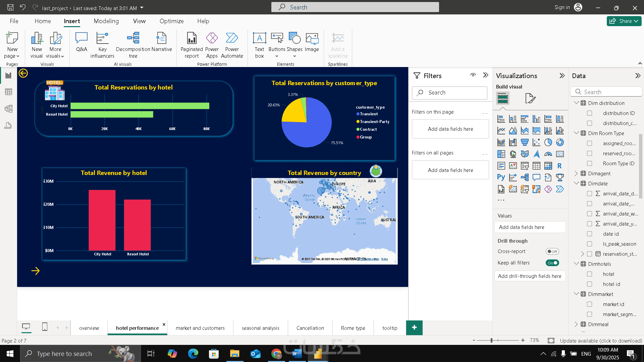
Task: Open the seasonal analysis page tab
Action: coord(260,328)
